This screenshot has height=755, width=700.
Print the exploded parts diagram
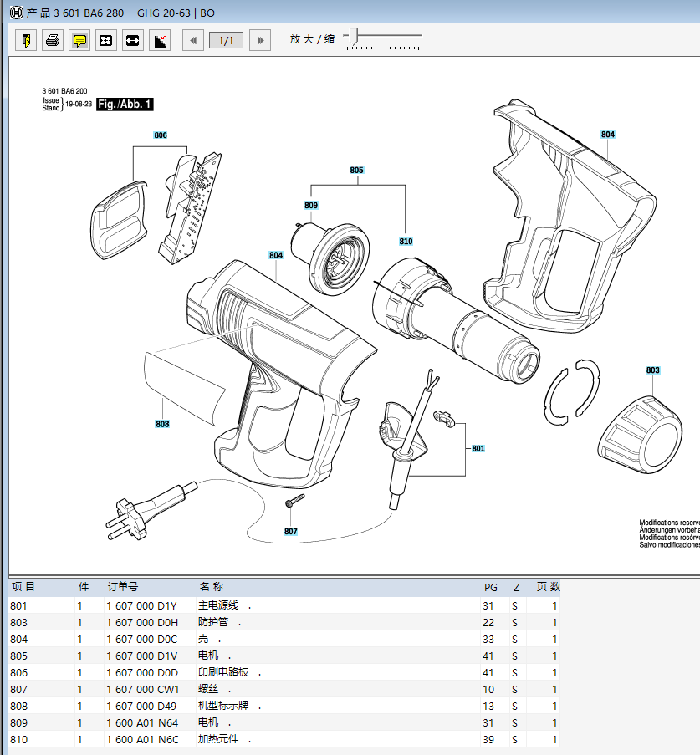click(x=53, y=40)
